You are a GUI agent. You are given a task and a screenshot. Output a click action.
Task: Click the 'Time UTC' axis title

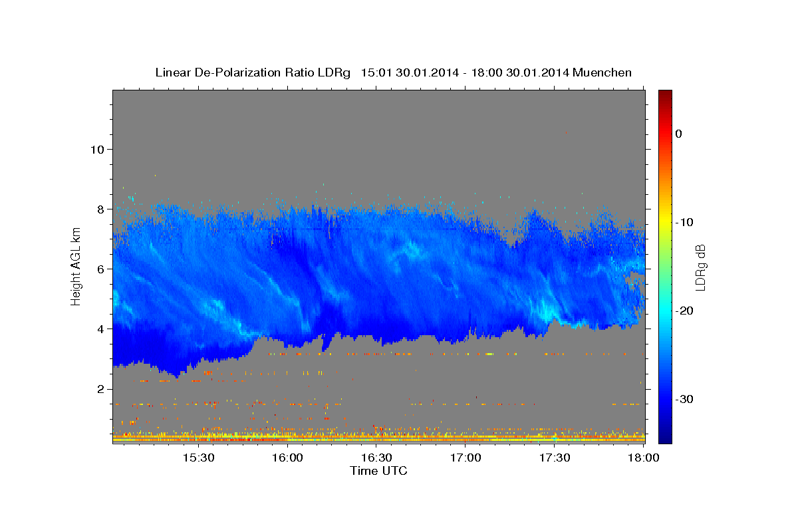click(x=378, y=471)
